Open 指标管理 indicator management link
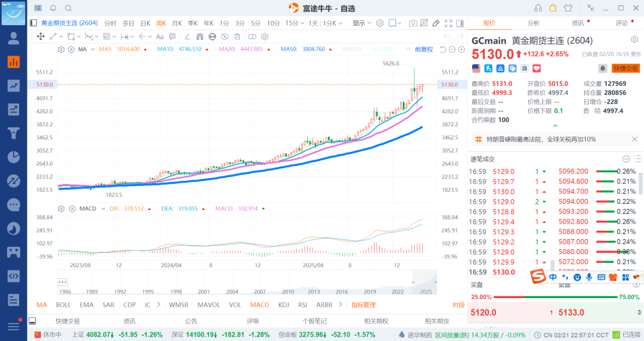 coord(363,305)
